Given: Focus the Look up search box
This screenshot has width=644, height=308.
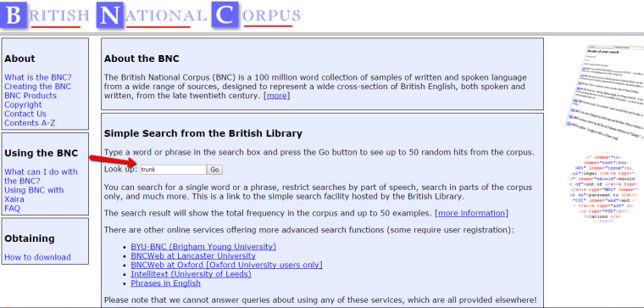Looking at the screenshot, I should point(173,170).
